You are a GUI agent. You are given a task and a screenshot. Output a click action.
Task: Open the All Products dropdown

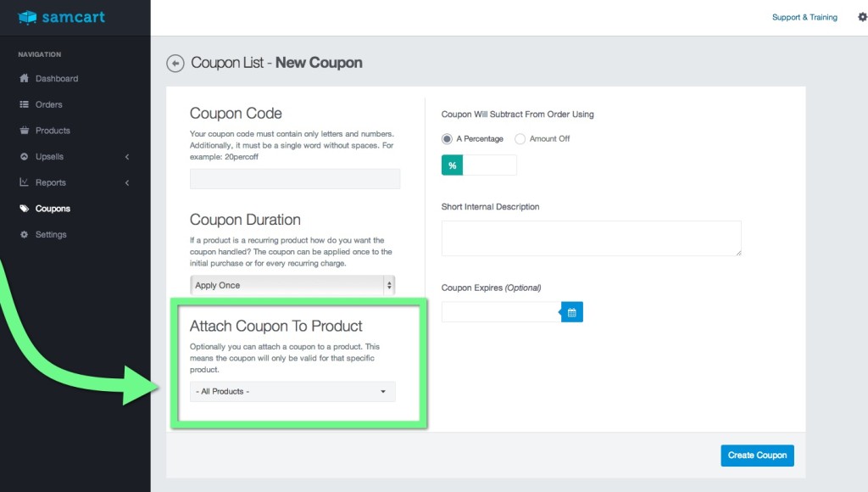pos(292,391)
